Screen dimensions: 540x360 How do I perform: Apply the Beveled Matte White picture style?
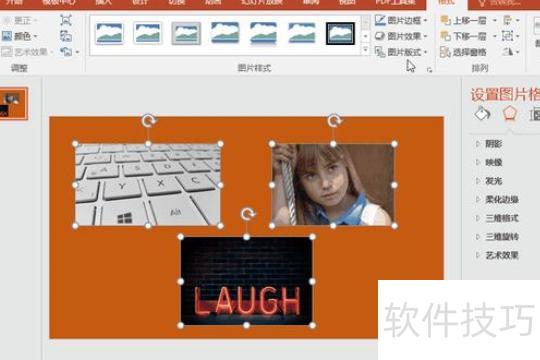point(147,33)
